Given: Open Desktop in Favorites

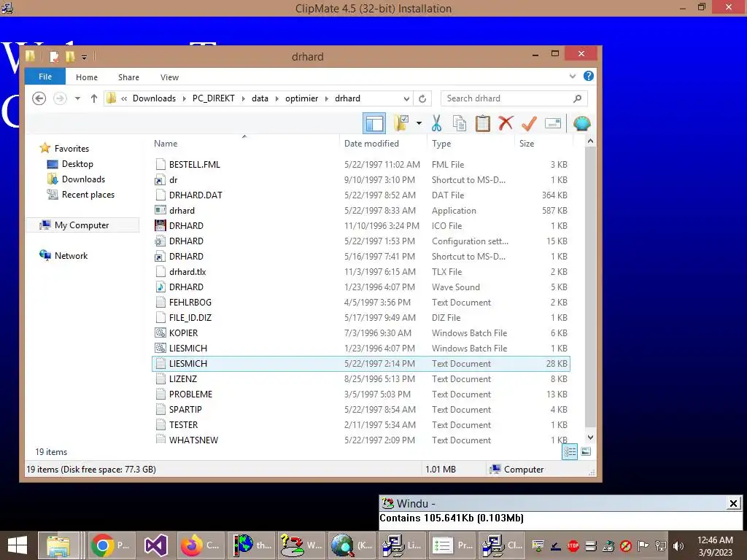Looking at the screenshot, I should click(77, 164).
